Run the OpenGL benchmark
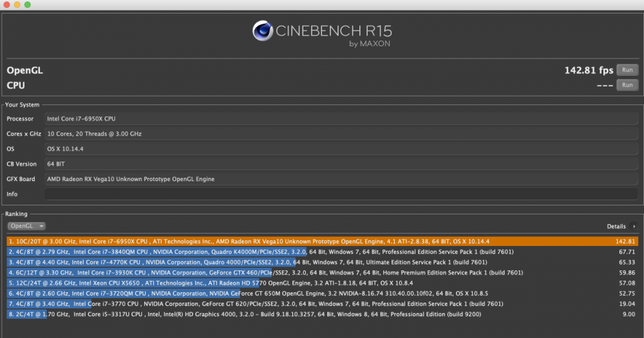644x338 pixels. click(627, 70)
